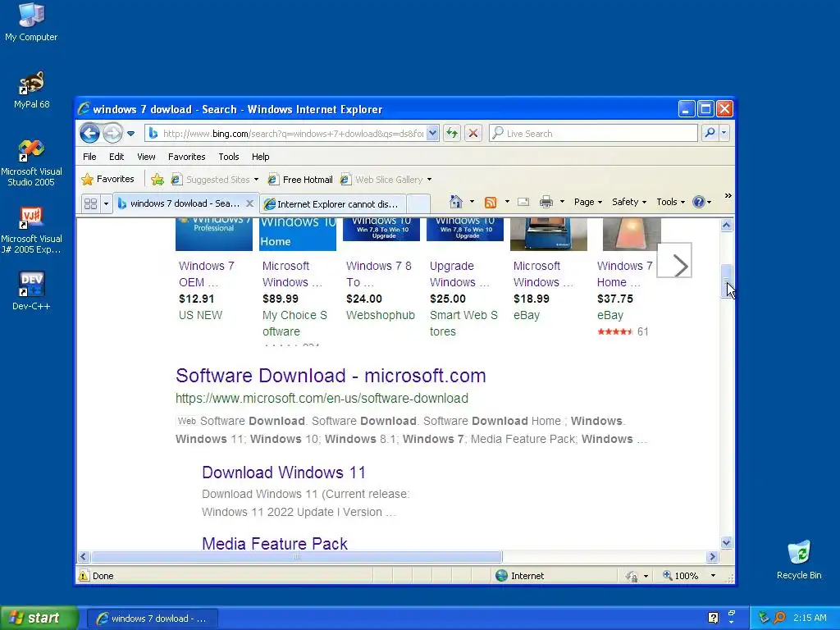The image size is (840, 630).
Task: Click the Print printer icon
Action: [x=546, y=202]
